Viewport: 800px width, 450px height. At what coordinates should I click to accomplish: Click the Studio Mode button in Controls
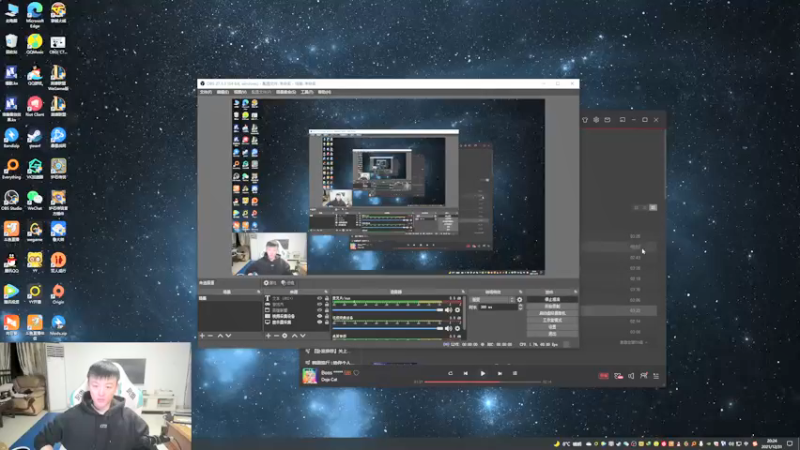pyautogui.click(x=552, y=320)
